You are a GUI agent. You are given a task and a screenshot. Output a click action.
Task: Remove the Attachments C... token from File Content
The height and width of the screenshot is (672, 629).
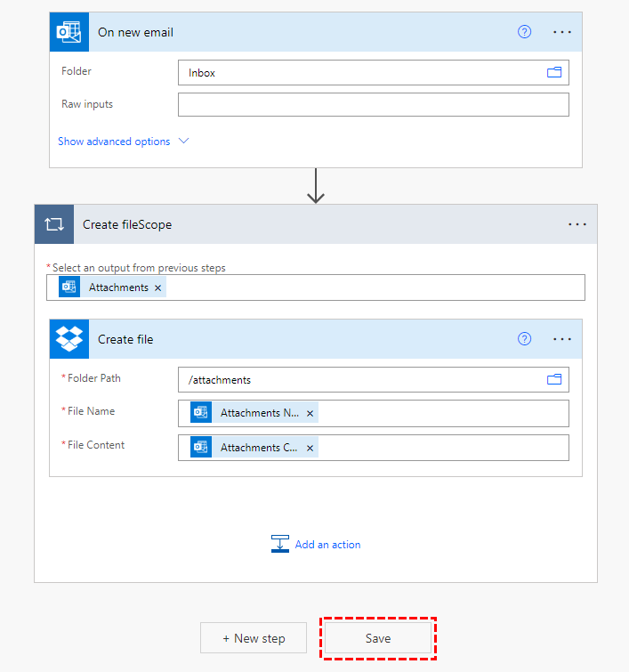pos(310,449)
